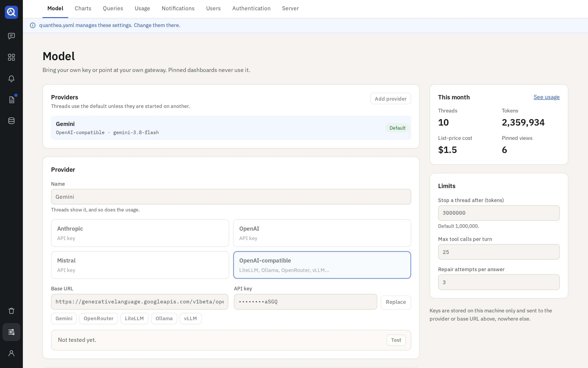
Task: Click the Max tool calls per turn field
Action: tap(499, 252)
